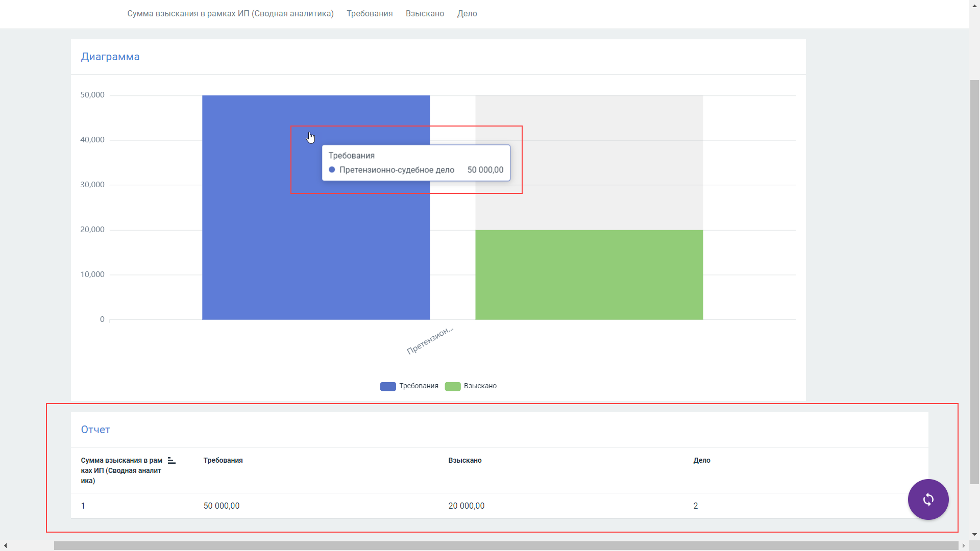The image size is (980, 551).
Task: Click the 20,000 y-axis label
Action: pyautogui.click(x=92, y=230)
